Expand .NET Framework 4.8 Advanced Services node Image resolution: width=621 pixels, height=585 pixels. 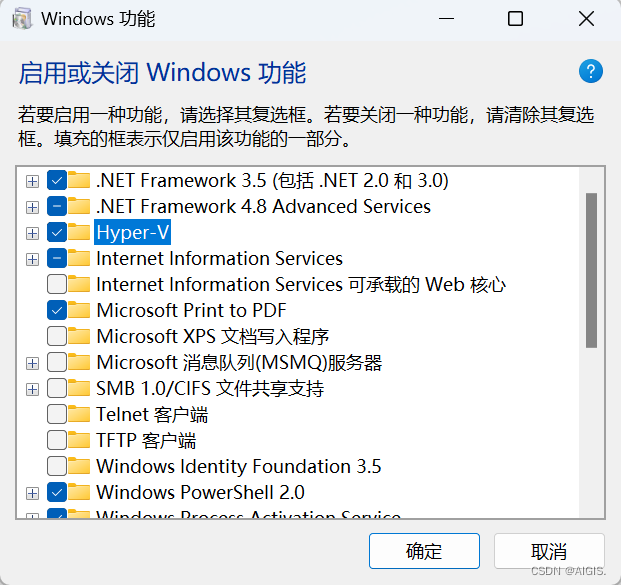click(x=32, y=207)
